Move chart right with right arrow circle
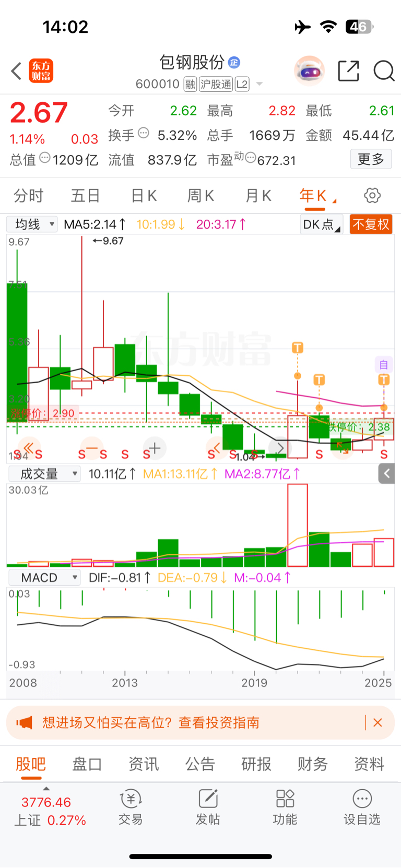The image size is (401, 868). coord(280,448)
